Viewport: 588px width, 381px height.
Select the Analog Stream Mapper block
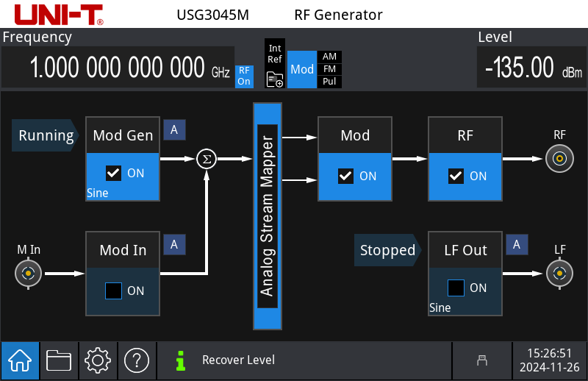[x=268, y=216]
